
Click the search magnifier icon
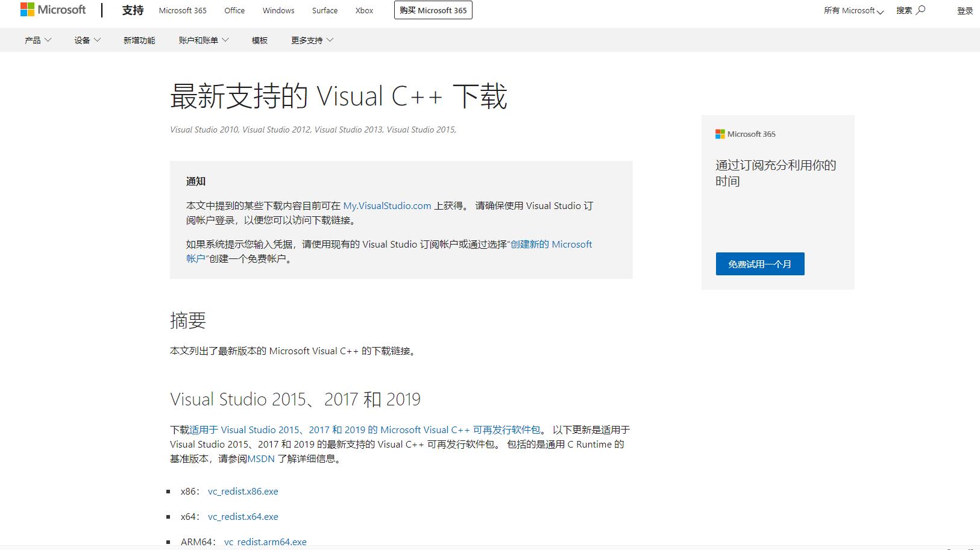(x=920, y=10)
